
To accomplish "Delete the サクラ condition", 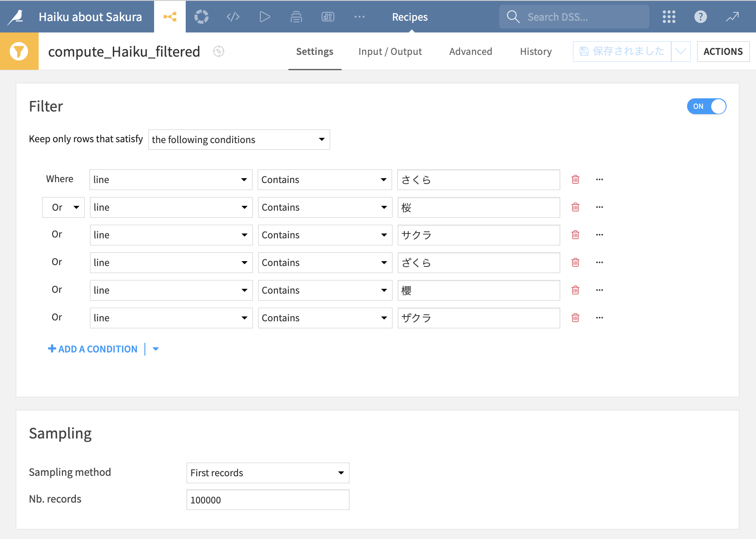I will tap(576, 235).
